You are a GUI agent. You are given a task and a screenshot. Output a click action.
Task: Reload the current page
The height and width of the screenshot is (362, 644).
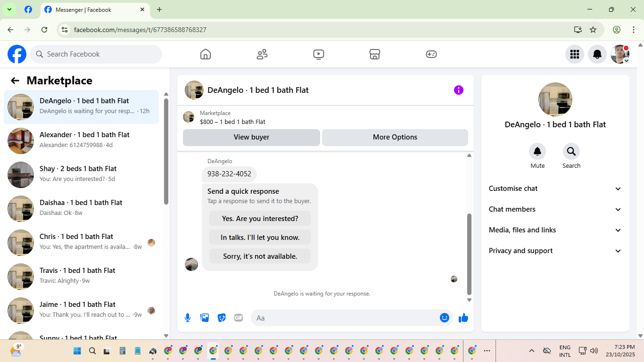click(x=44, y=30)
